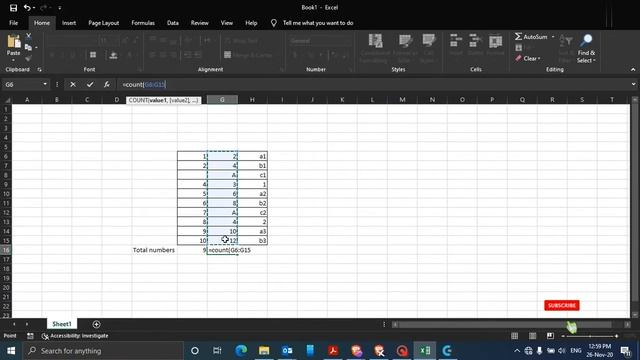Click the Copy icon in Clipboard group
Viewport: 640px width, 360px height.
pos(28,47)
